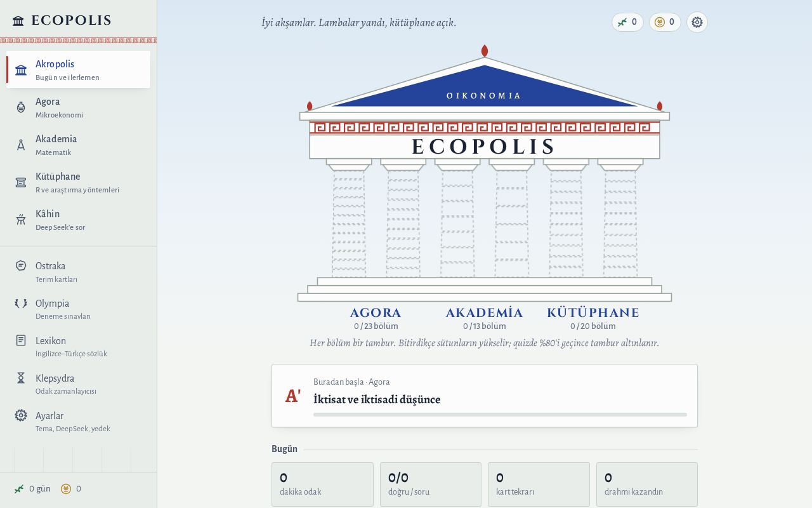Click the sidebar footer drachma coin icon
Image resolution: width=812 pixels, height=508 pixels.
[x=66, y=489]
